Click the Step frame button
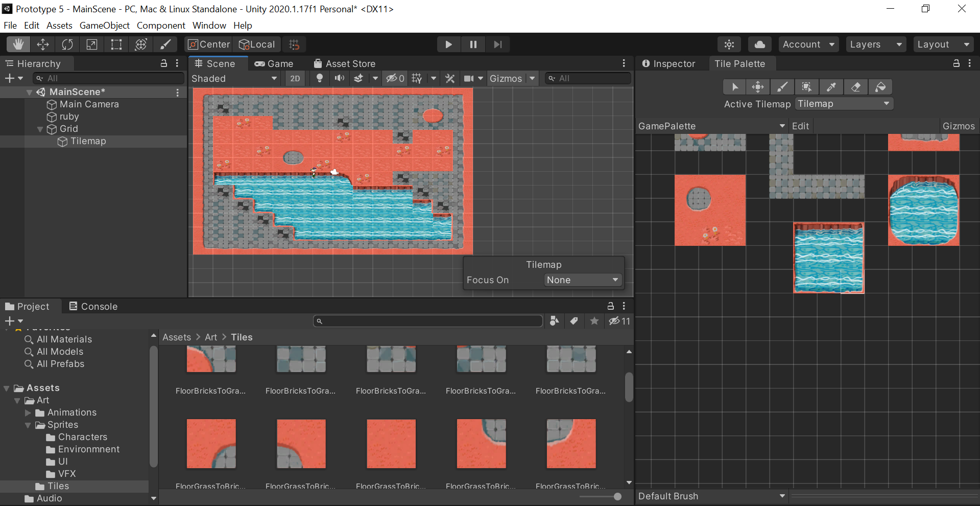 coord(498,44)
